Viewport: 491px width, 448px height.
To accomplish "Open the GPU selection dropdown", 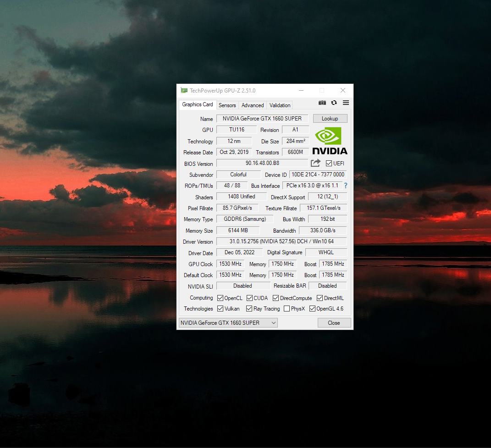I will (228, 322).
